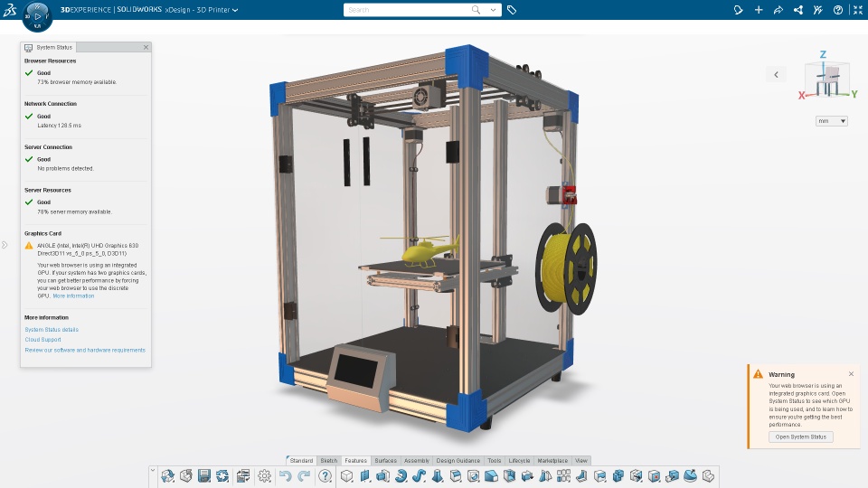868x488 pixels.
Task: Select the revolve feature tool
Action: click(x=401, y=476)
